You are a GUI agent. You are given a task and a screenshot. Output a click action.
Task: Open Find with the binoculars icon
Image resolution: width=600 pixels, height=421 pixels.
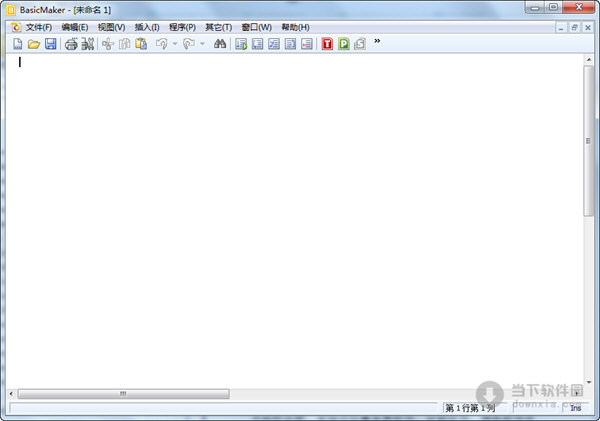coord(220,44)
